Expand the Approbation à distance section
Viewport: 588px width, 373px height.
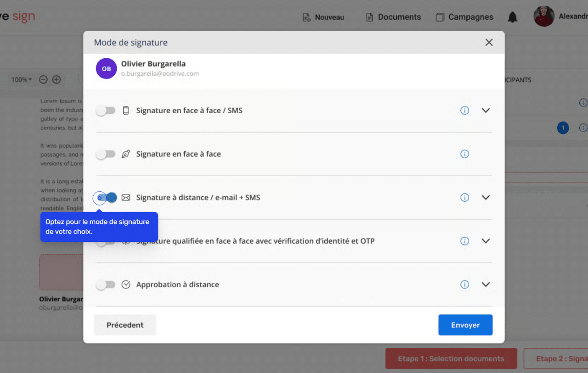pos(486,284)
